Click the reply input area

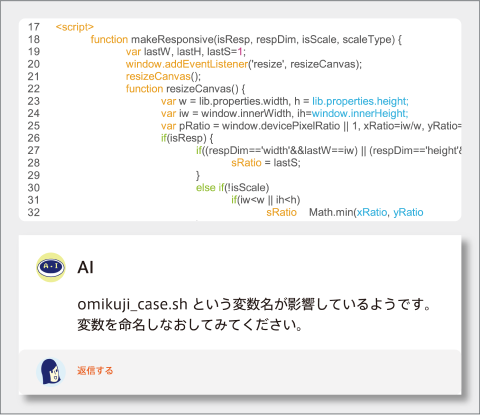[240, 372]
